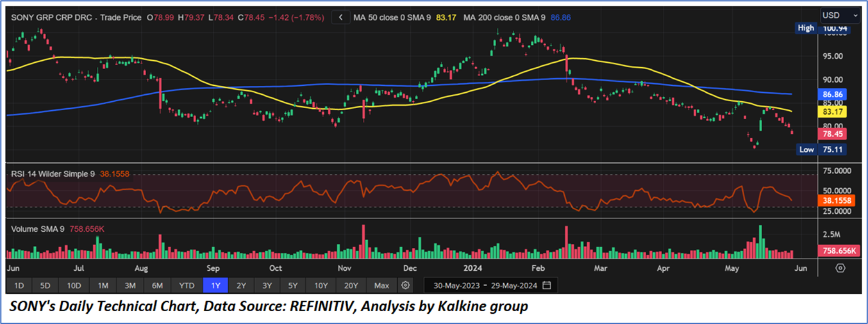
Task: Select the 1M time range
Action: pyautogui.click(x=103, y=285)
